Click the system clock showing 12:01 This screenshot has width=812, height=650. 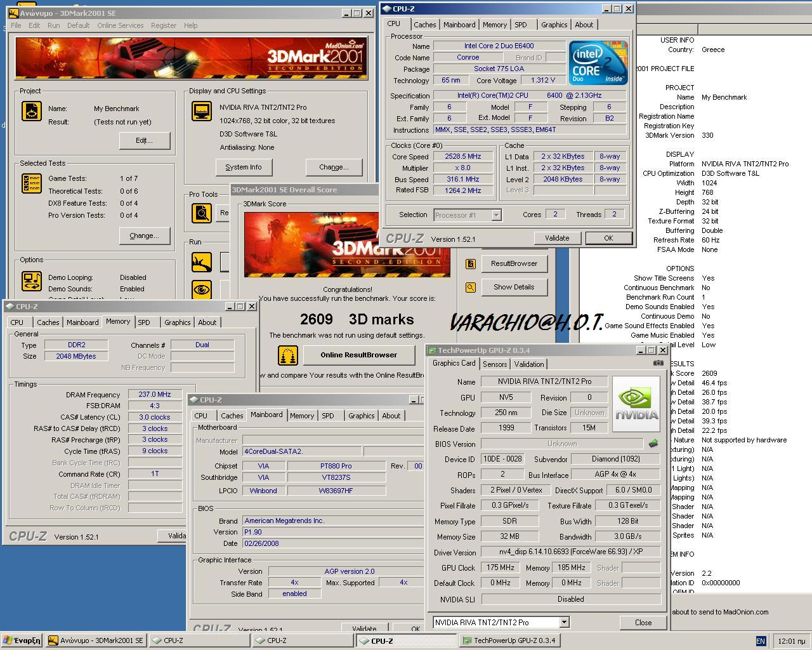point(791,641)
